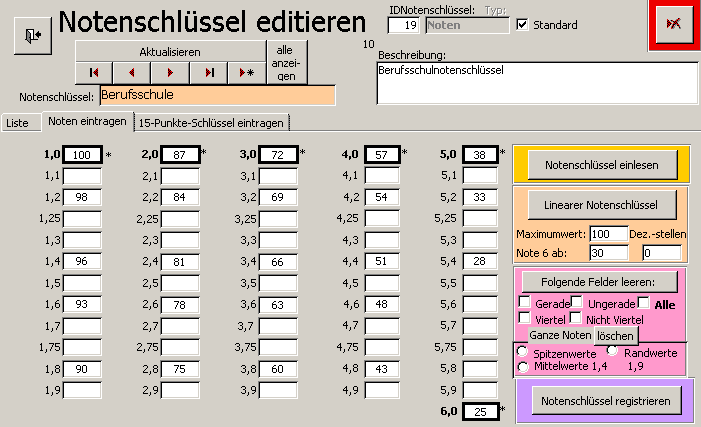The height and width of the screenshot is (427, 701).
Task: Click the Notenschlüssel registrieren button
Action: [x=603, y=401]
